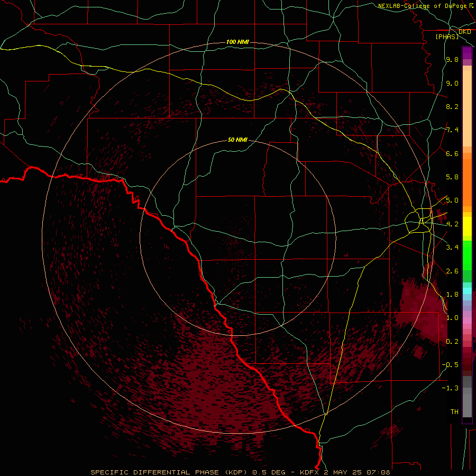Viewport: 476px width, 476px height.
Task: Click the -0.5 value on the scale
Action: pyautogui.click(x=450, y=365)
